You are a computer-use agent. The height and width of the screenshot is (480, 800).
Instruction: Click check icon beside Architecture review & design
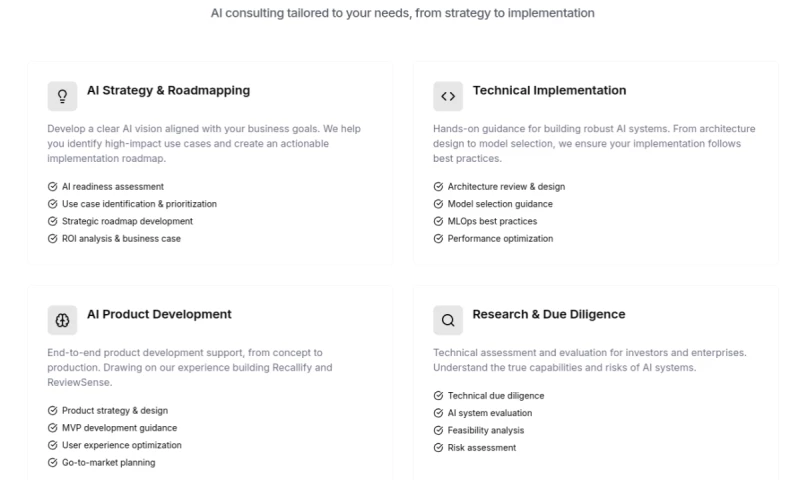pos(438,187)
